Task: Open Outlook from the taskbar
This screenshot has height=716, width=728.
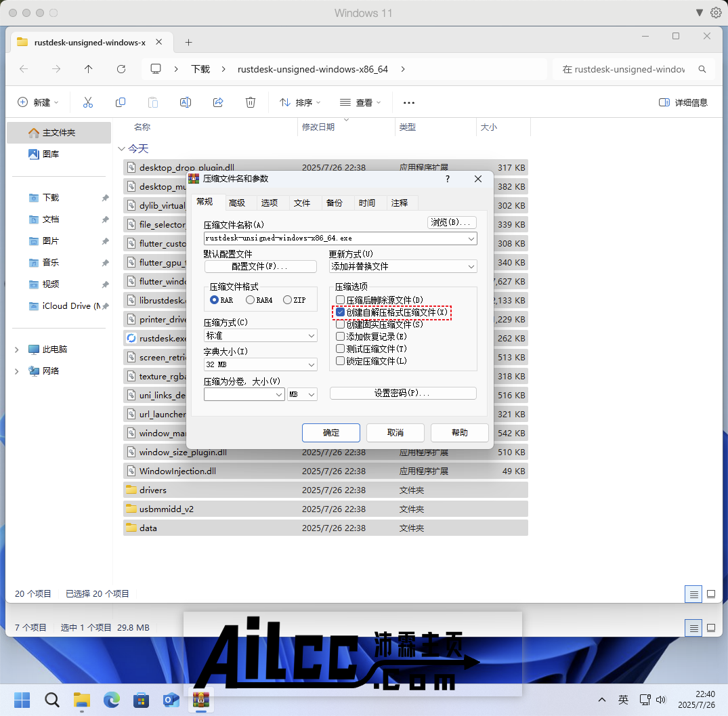Action: point(171,700)
